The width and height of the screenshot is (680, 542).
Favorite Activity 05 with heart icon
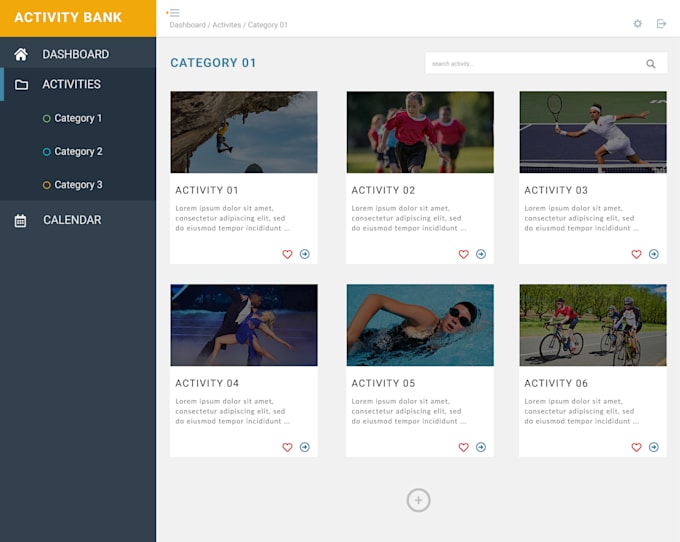(464, 447)
